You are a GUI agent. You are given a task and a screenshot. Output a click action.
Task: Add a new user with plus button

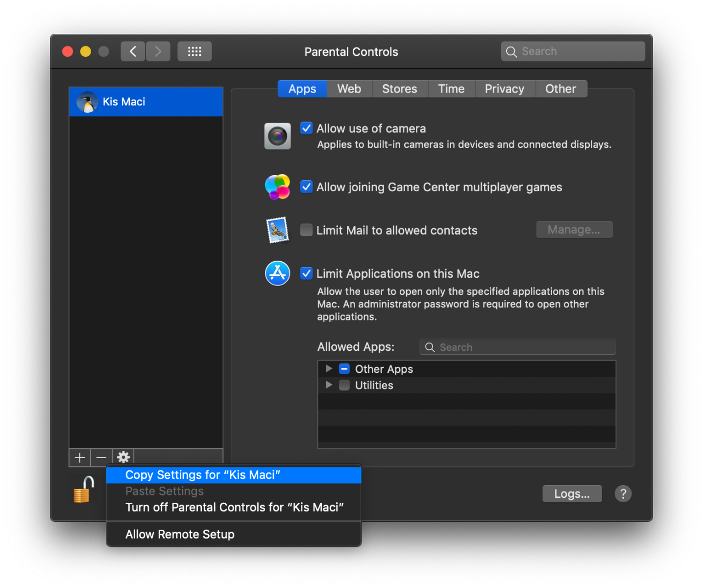[80, 457]
